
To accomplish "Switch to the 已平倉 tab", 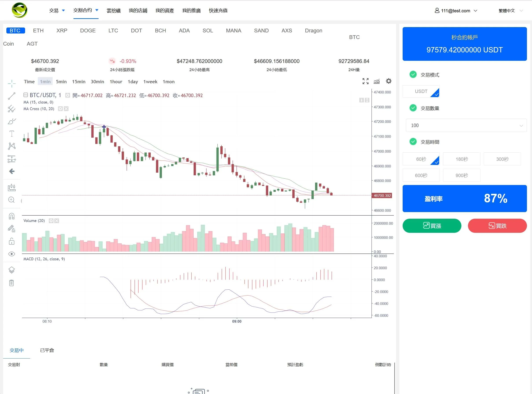I will pos(47,350).
